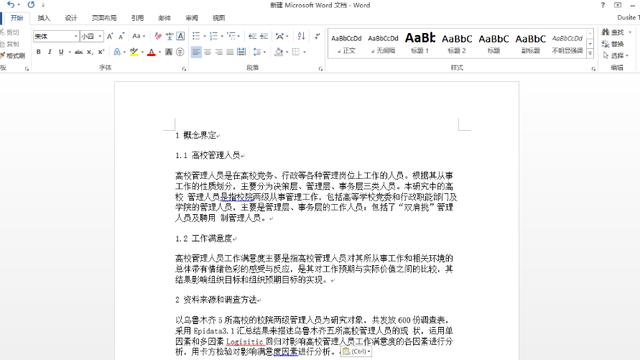640x360 pixels.
Task: Open the Insert ribbon tab
Action: point(44,18)
